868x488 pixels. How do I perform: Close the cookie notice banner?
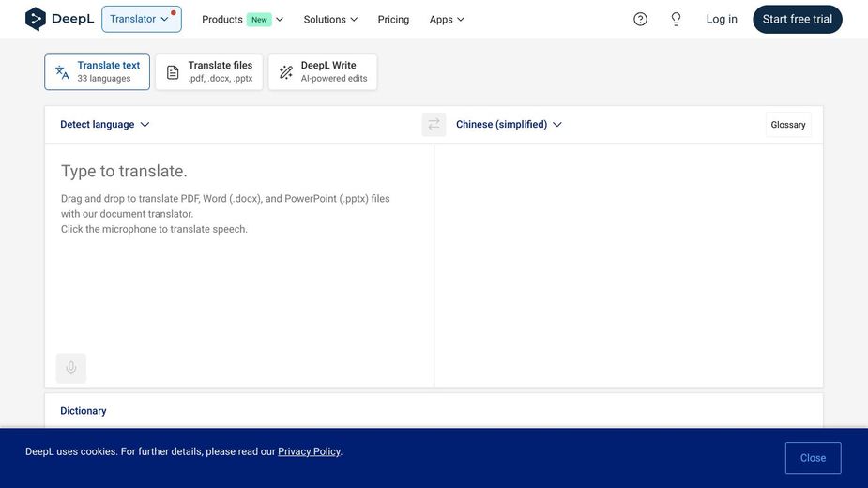(813, 458)
